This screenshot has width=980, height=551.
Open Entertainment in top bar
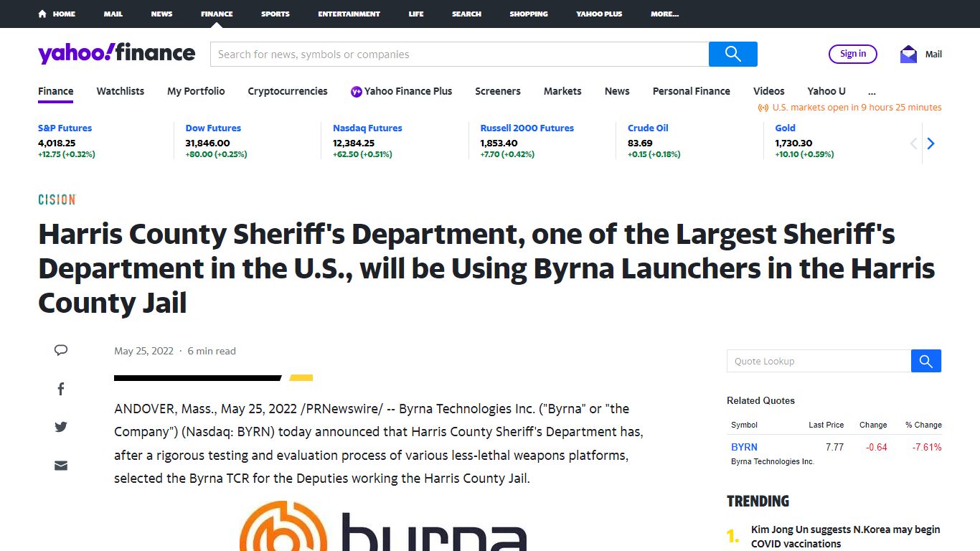point(349,14)
